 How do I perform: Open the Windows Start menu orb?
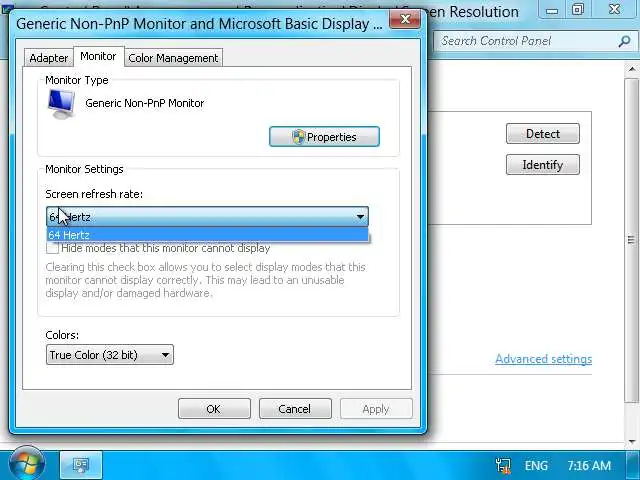tap(27, 464)
